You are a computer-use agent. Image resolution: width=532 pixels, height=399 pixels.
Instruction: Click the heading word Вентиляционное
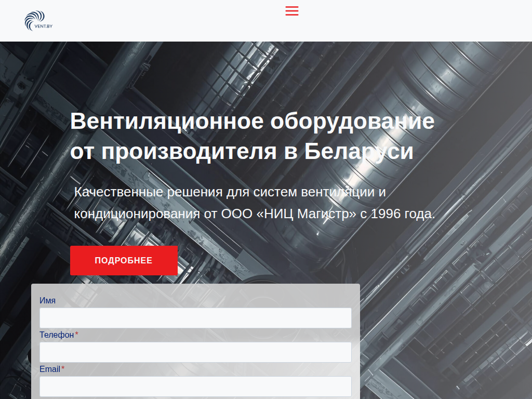[167, 122]
